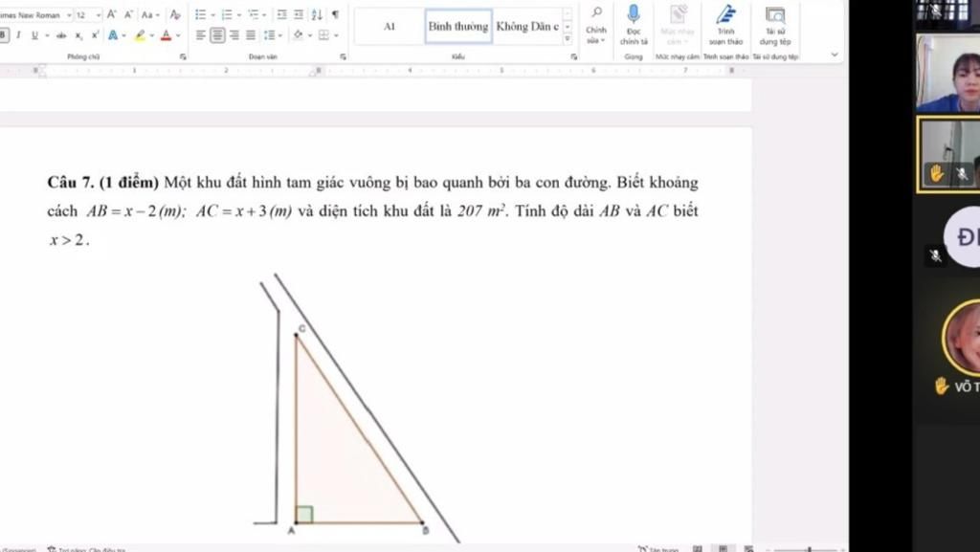Expand the full styles gallery
This screenshot has height=552, width=980.
(568, 39)
